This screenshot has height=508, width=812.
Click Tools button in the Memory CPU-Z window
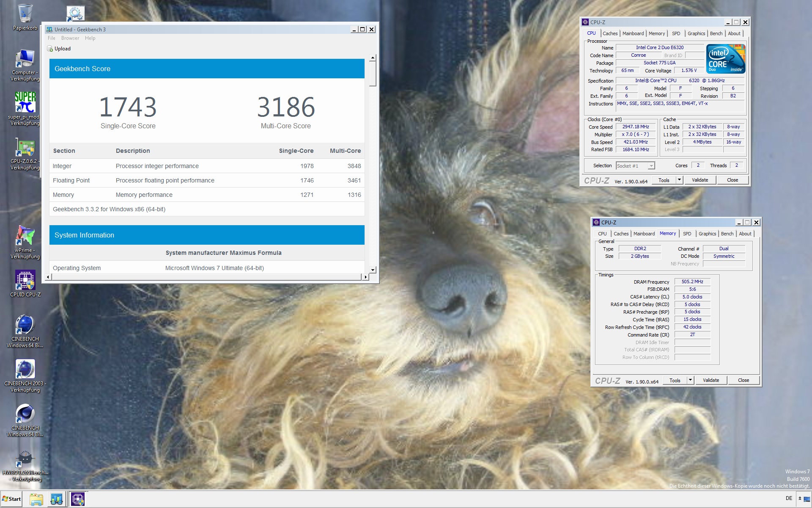(675, 380)
